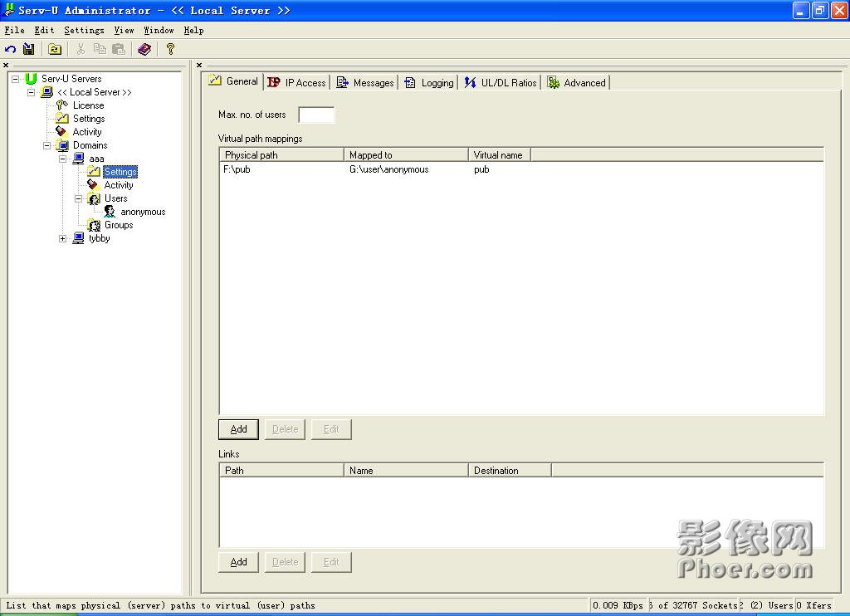Click Add under Virtual path mappings
Screen dimensions: 850x616
click(238, 429)
